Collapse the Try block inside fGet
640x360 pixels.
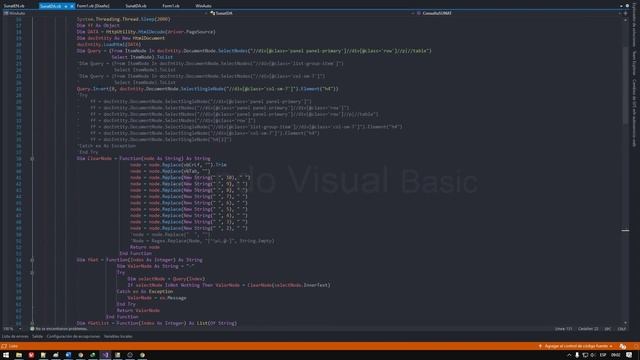(x=32, y=272)
